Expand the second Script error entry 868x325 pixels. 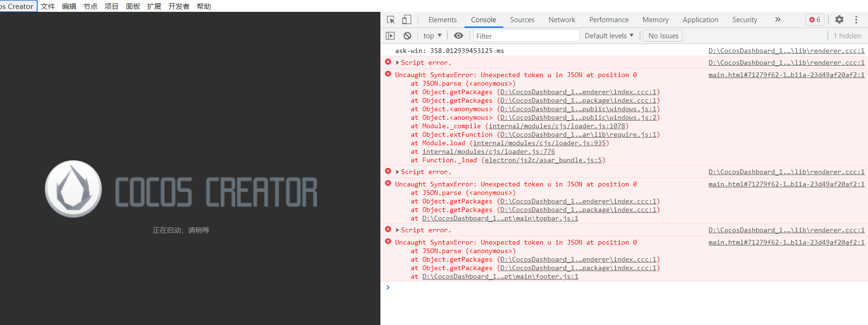(x=398, y=172)
